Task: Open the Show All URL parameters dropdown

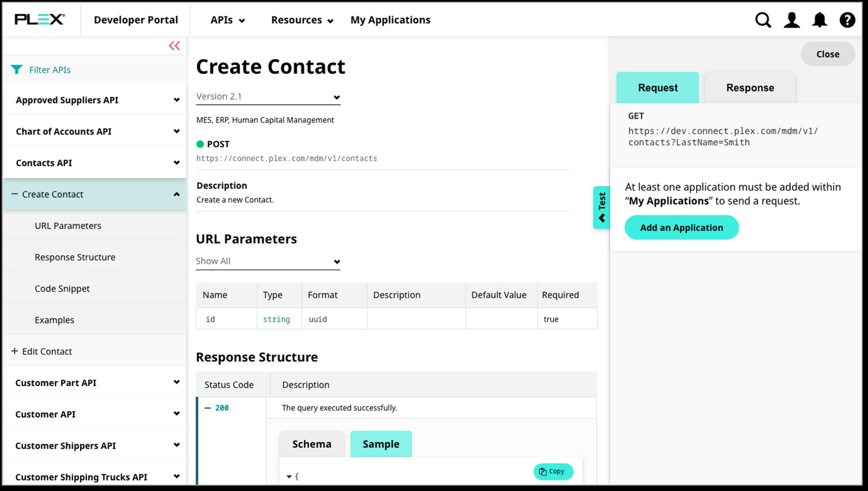Action: tap(337, 261)
